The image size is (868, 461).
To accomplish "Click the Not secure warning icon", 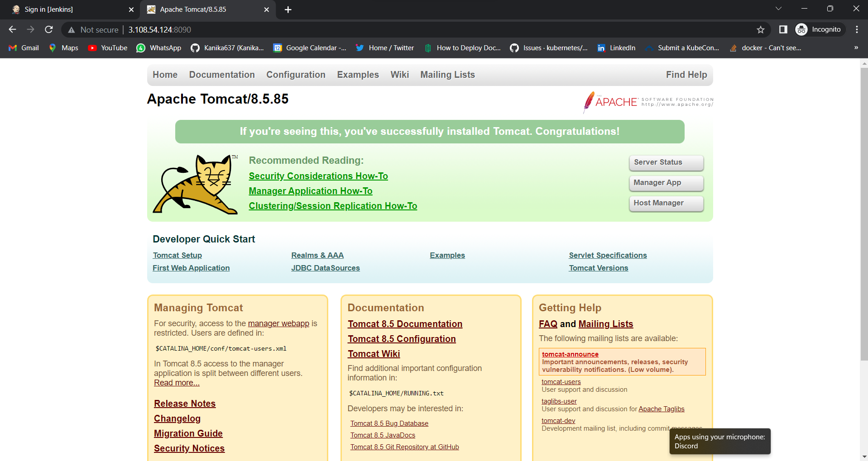I will pos(71,30).
